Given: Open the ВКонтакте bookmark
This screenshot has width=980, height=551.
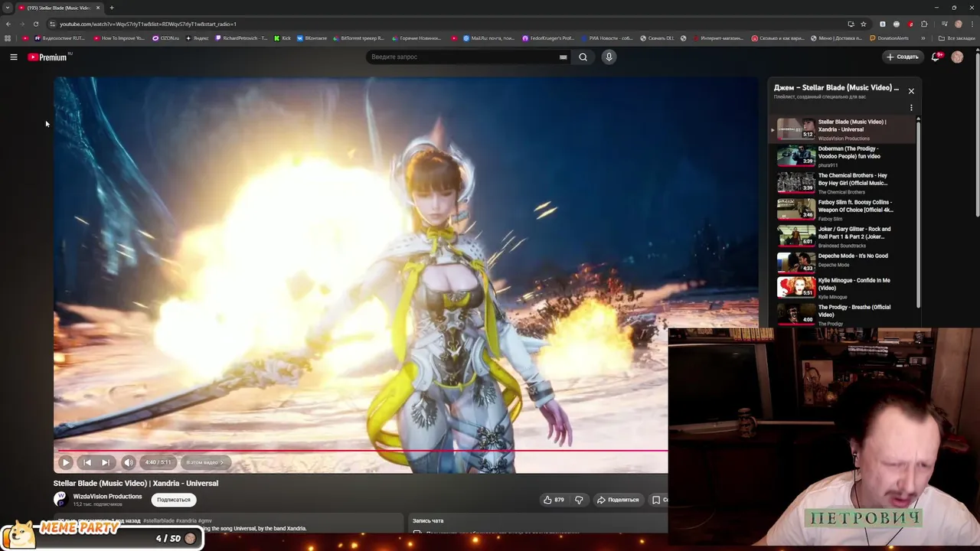Looking at the screenshot, I should 312,38.
